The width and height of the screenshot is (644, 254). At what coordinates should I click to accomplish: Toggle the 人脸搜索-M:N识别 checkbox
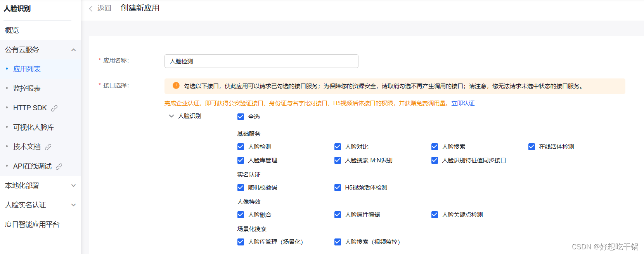coord(338,160)
